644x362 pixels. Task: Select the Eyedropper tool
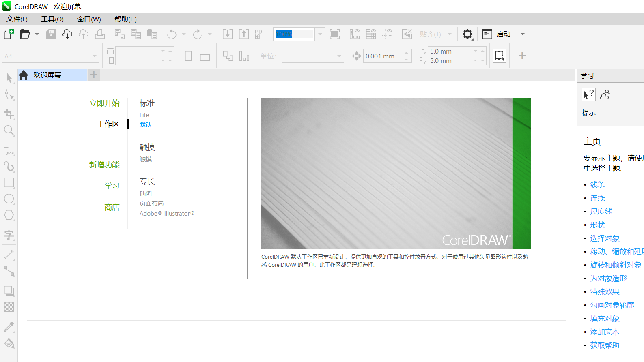(x=9, y=326)
